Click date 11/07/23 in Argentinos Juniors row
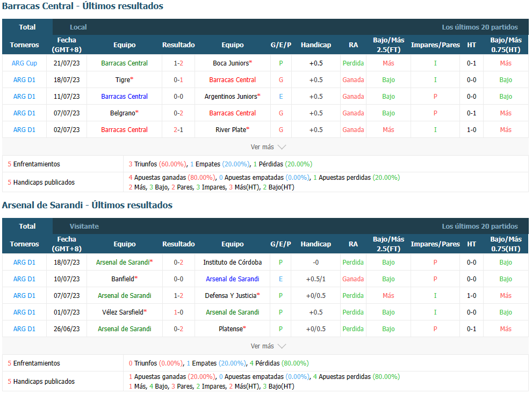532x394 pixels. pos(67,97)
